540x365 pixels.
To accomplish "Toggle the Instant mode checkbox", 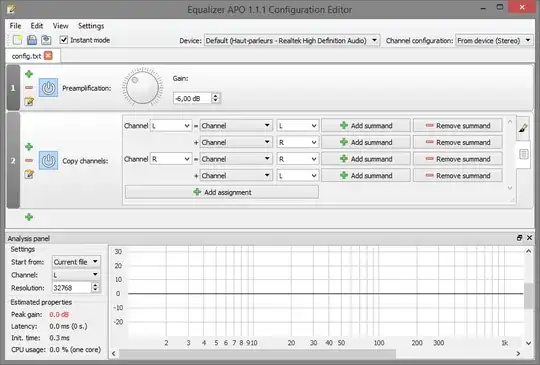I will pos(64,40).
